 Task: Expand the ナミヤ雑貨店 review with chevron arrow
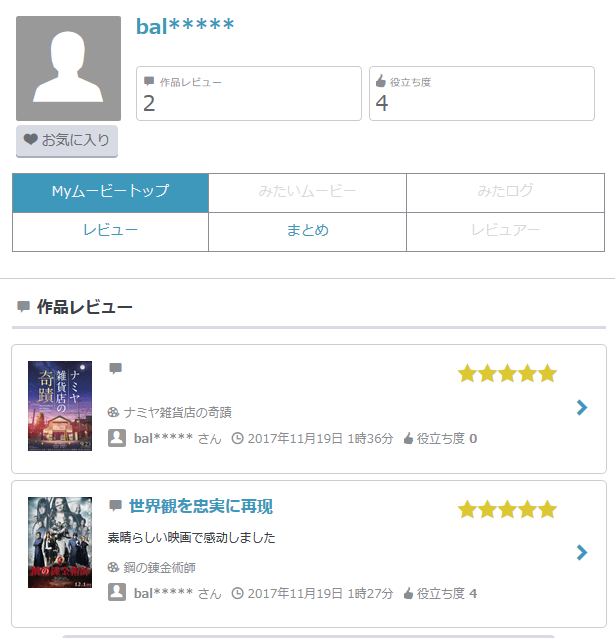pos(582,407)
